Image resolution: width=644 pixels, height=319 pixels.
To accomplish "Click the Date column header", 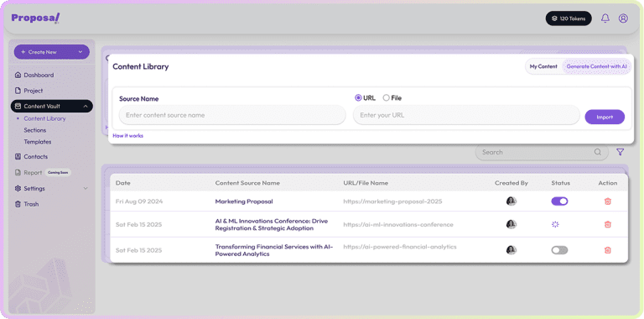I will (x=122, y=183).
